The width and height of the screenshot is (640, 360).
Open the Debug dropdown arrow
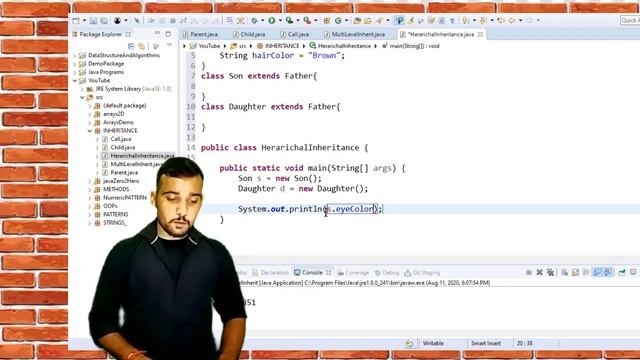pos(262,20)
